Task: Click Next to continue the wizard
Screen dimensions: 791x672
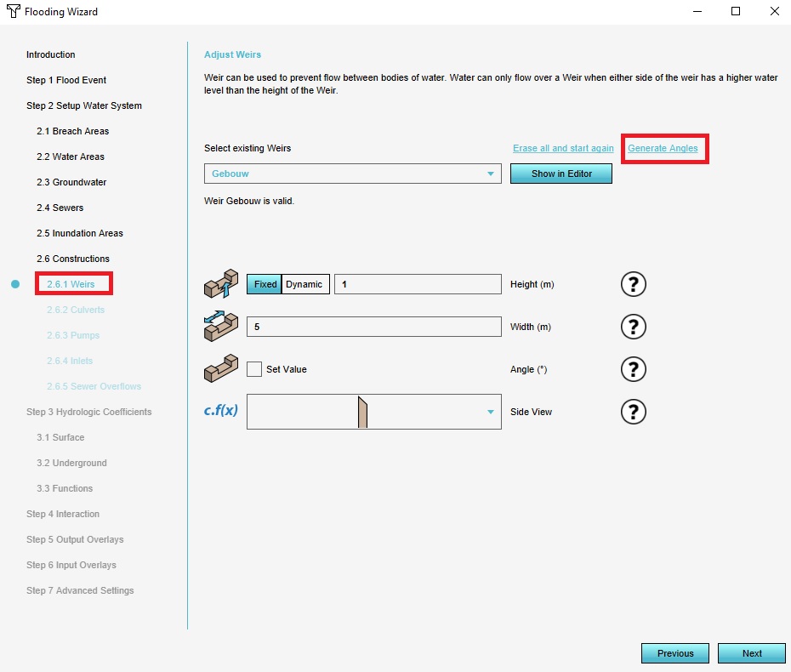Action: 752,653
